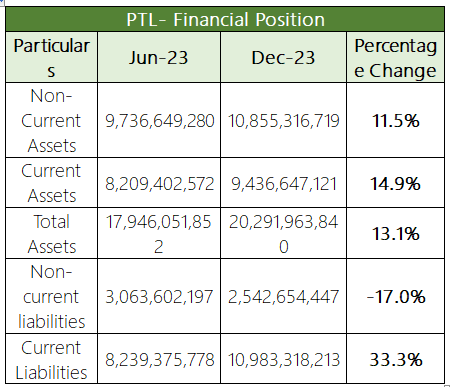Click the 9,436,647,121 cell

click(283, 183)
